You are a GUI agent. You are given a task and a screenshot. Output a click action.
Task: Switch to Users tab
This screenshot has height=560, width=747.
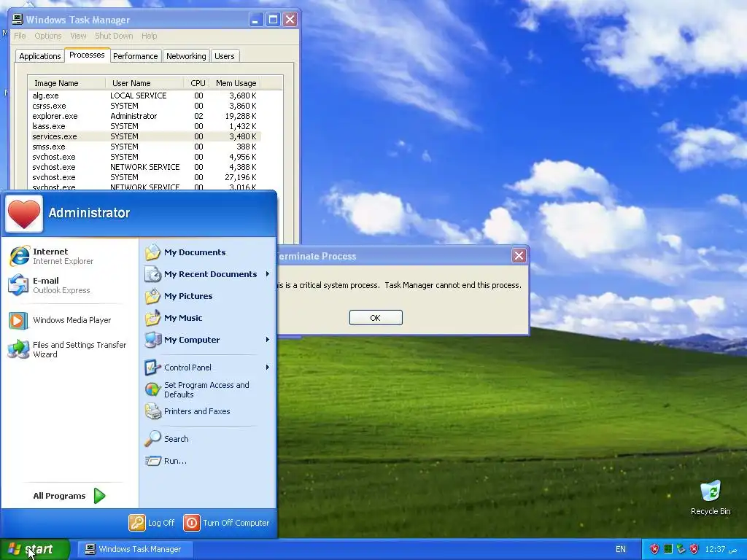(x=225, y=56)
